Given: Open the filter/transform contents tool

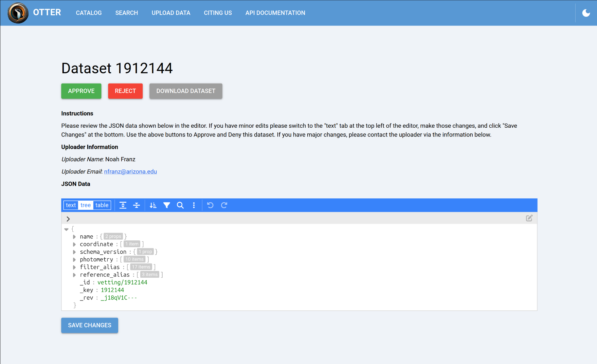Looking at the screenshot, I should click(x=167, y=205).
